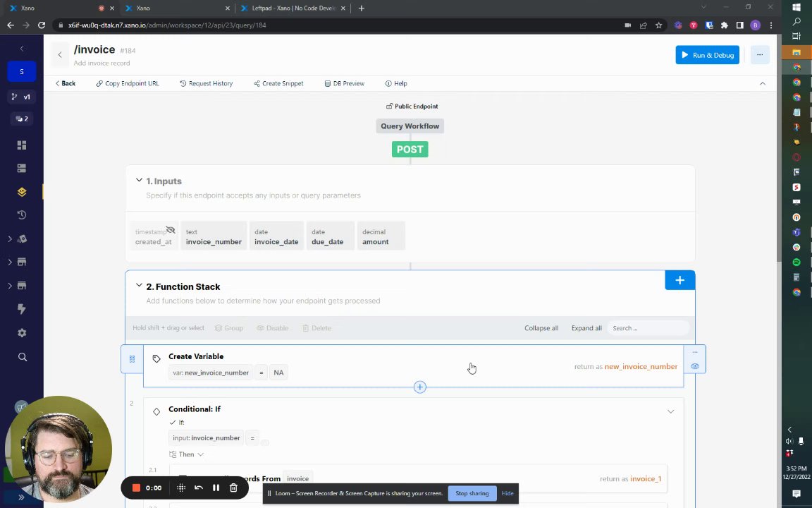Expand the sidebar group above the store icons
Image resolution: width=812 pixels, height=508 pixels.
coord(10,239)
